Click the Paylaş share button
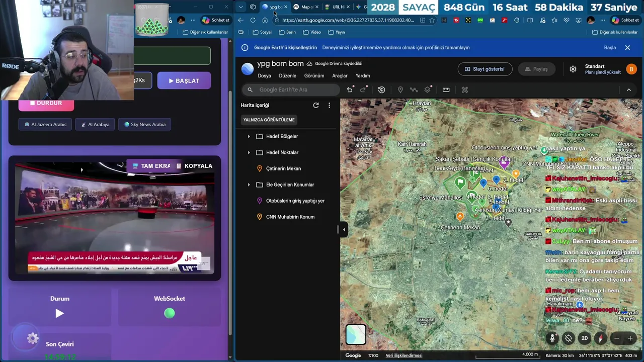Image resolution: width=644 pixels, height=362 pixels. click(x=536, y=69)
